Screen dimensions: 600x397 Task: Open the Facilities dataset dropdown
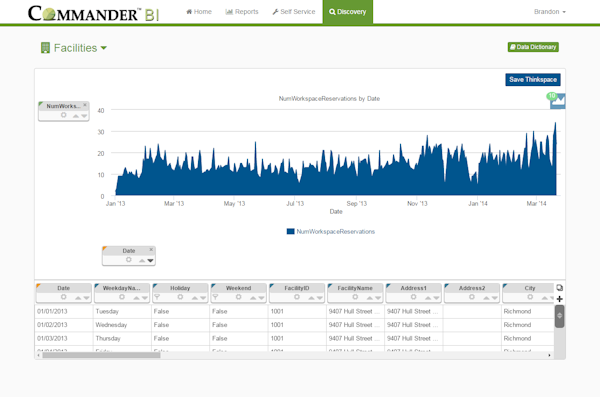click(74, 48)
